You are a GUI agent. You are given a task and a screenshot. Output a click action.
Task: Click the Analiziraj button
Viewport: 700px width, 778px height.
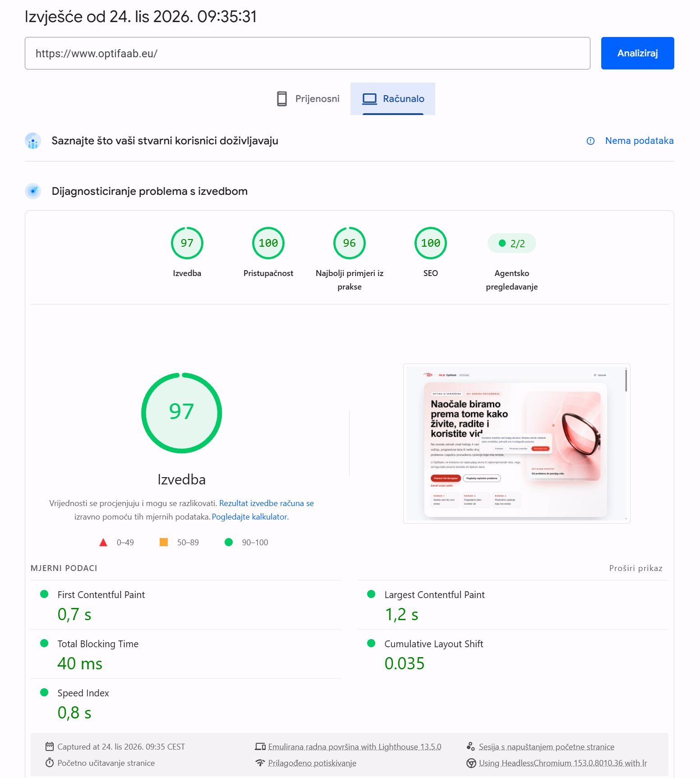point(637,53)
